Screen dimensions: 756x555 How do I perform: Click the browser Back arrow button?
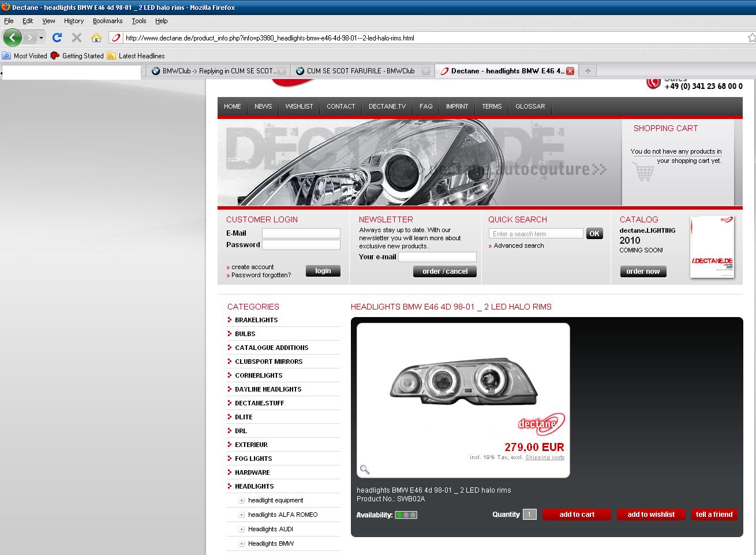(12, 38)
